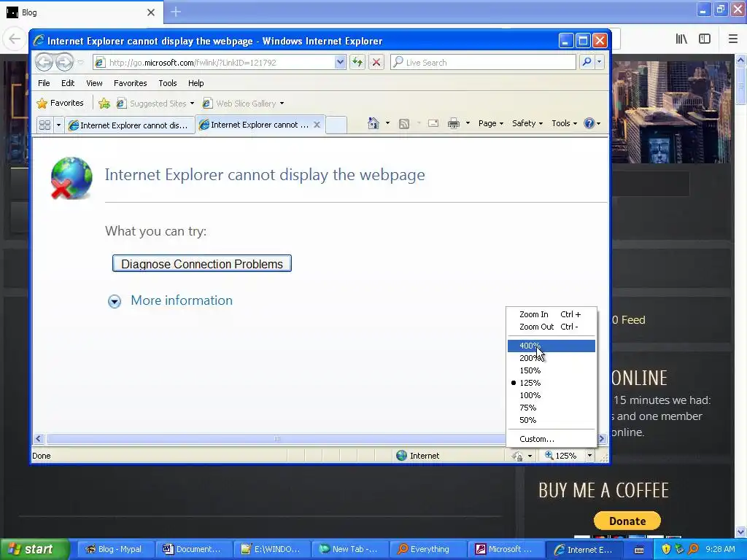This screenshot has height=560, width=747.
Task: Open the Edit menu
Action: pyautogui.click(x=68, y=83)
